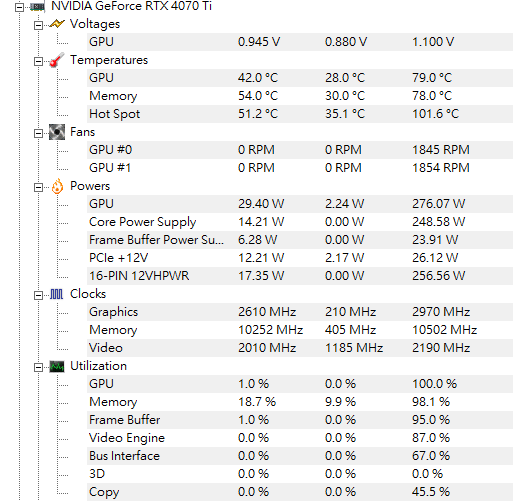
Task: Collapse the NVIDIA GeForce RTX 4070 Ti node
Action: pos(20,7)
